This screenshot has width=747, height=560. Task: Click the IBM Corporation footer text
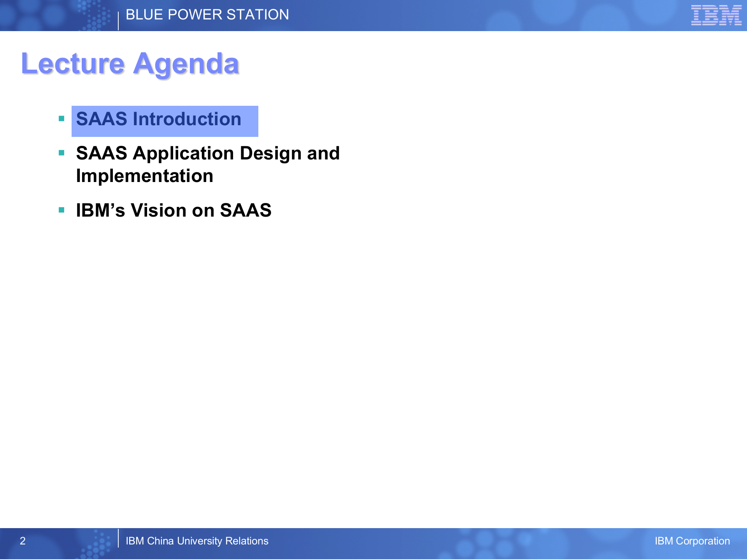point(692,541)
